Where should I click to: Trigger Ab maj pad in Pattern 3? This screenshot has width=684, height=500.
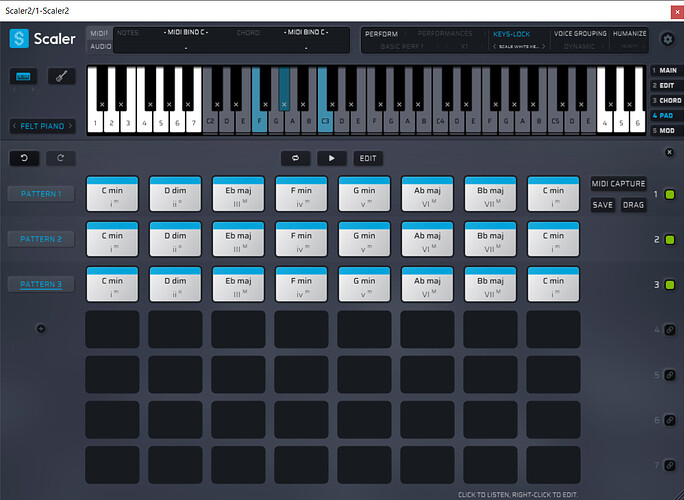427,284
